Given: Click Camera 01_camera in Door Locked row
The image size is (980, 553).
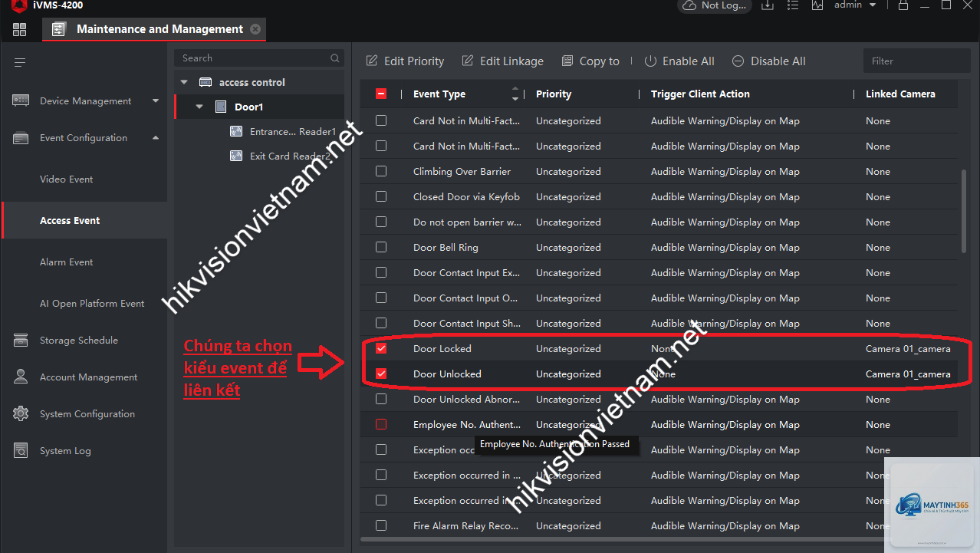Looking at the screenshot, I should tap(908, 349).
